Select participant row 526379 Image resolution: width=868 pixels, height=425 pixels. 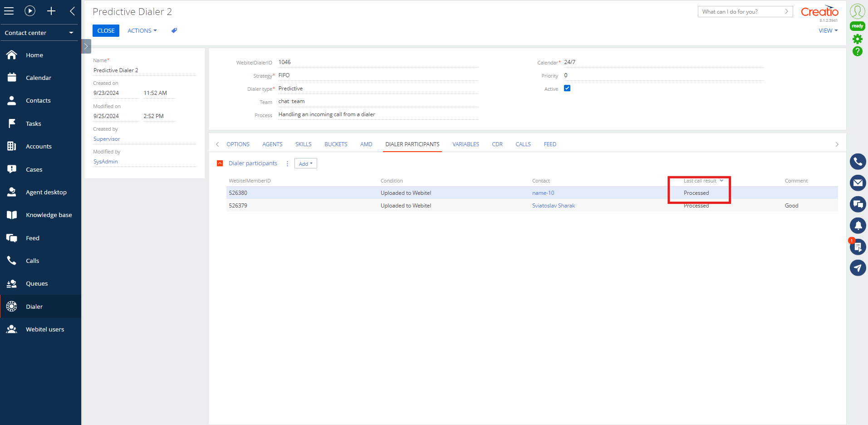532,206
